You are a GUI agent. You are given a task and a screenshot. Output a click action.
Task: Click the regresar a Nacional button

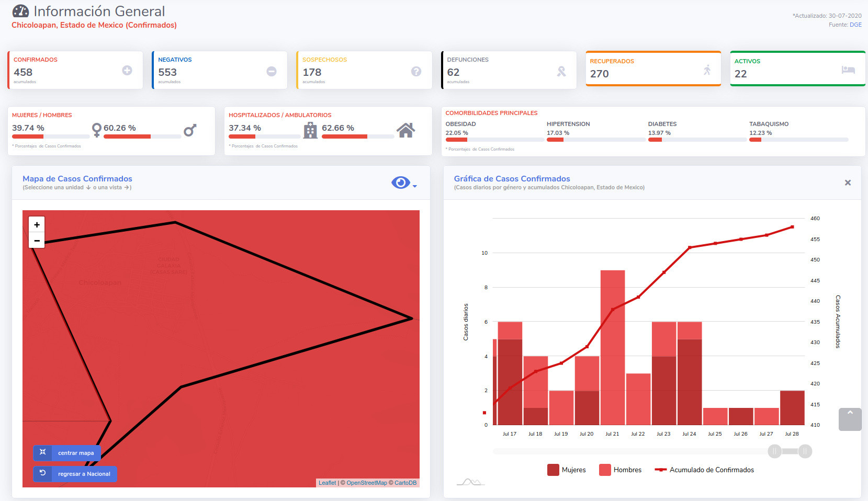click(75, 474)
